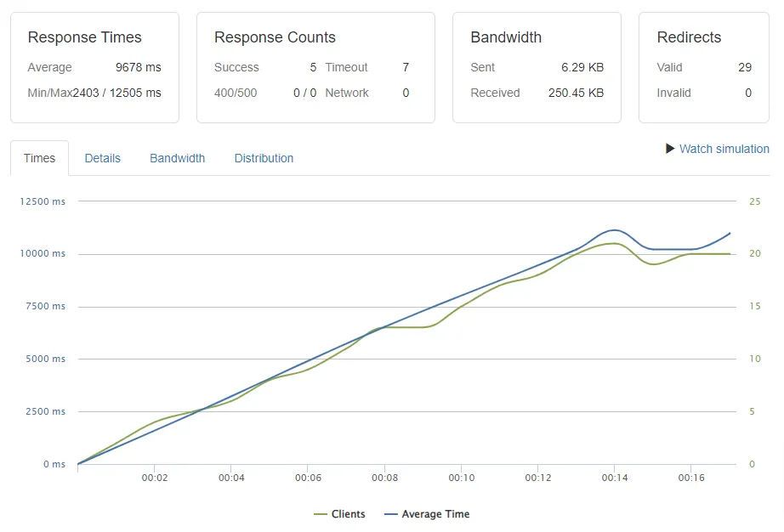
Task: Toggle the Average Time series label in legend
Action: (435, 514)
